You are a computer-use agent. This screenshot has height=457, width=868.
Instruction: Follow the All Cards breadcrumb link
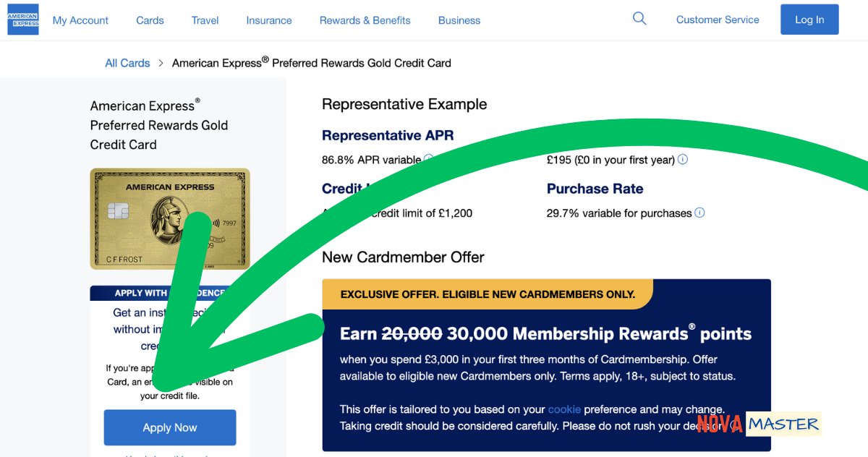pos(127,63)
